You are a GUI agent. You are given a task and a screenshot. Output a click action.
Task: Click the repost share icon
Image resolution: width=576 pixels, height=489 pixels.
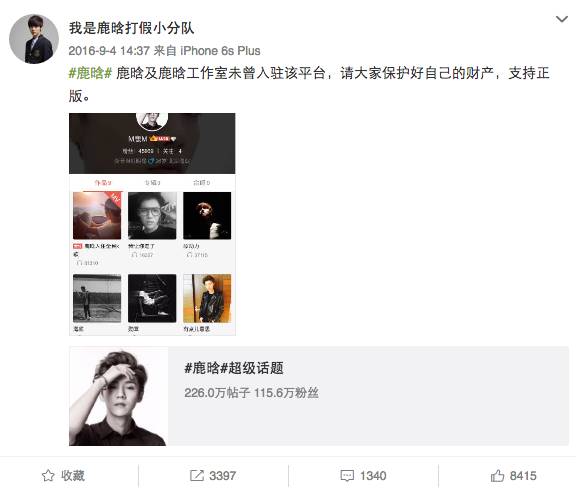pyautogui.click(x=197, y=476)
